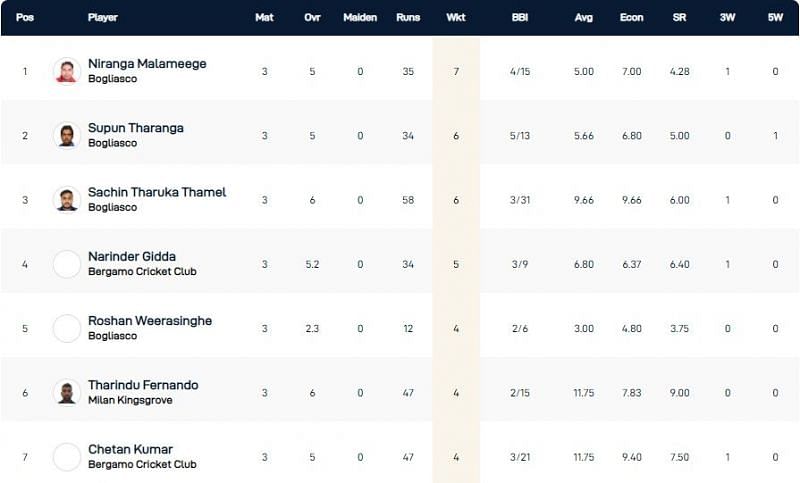Image resolution: width=800 pixels, height=483 pixels.
Task: Click Sachin Tharuka Thamel's avatar
Action: [67, 199]
